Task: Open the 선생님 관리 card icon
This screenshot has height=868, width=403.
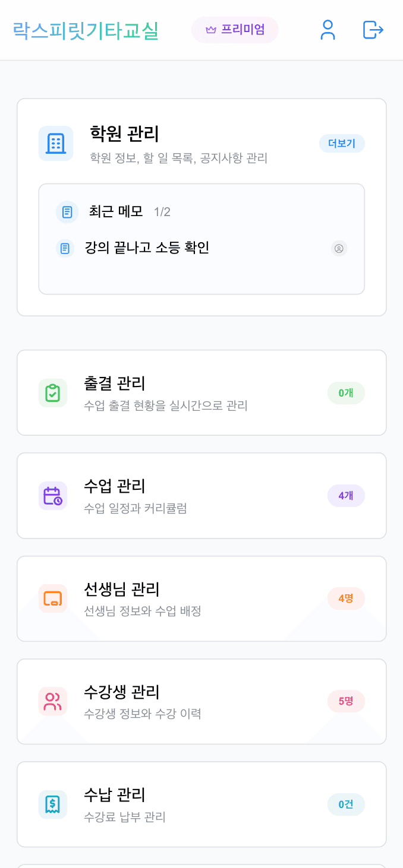Action: [x=52, y=598]
